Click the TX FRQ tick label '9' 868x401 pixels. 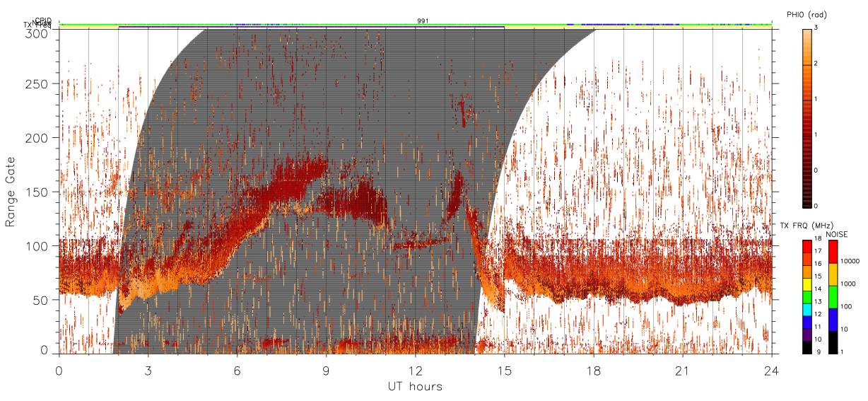[x=818, y=354]
